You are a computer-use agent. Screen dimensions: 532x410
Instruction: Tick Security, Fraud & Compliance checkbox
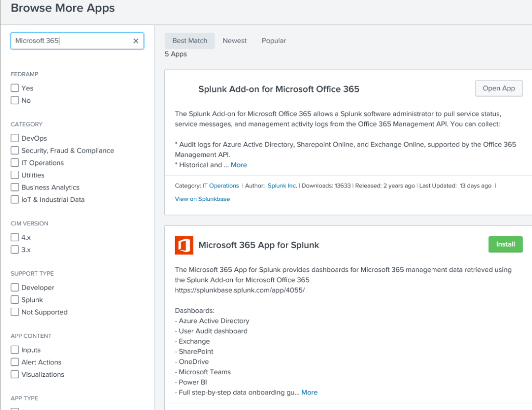15,151
